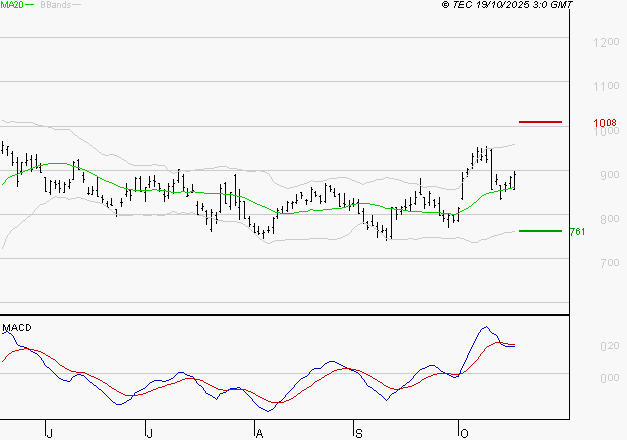
Task: Click the green 761 support value
Action: click(577, 232)
